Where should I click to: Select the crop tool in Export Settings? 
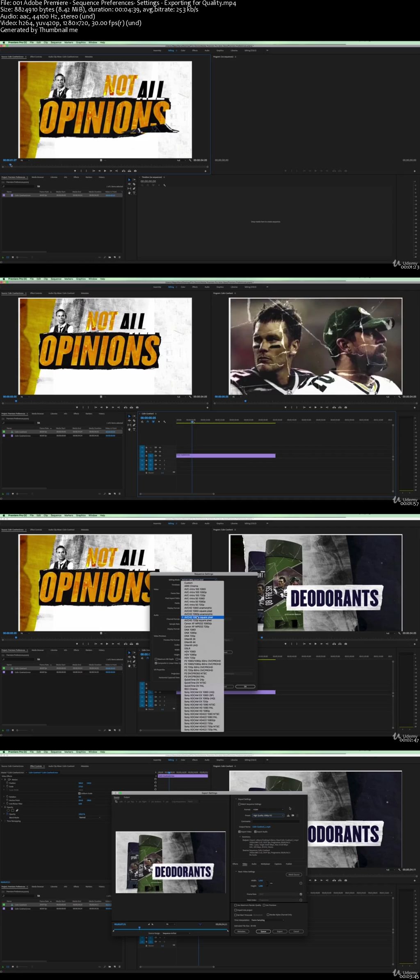[116, 801]
